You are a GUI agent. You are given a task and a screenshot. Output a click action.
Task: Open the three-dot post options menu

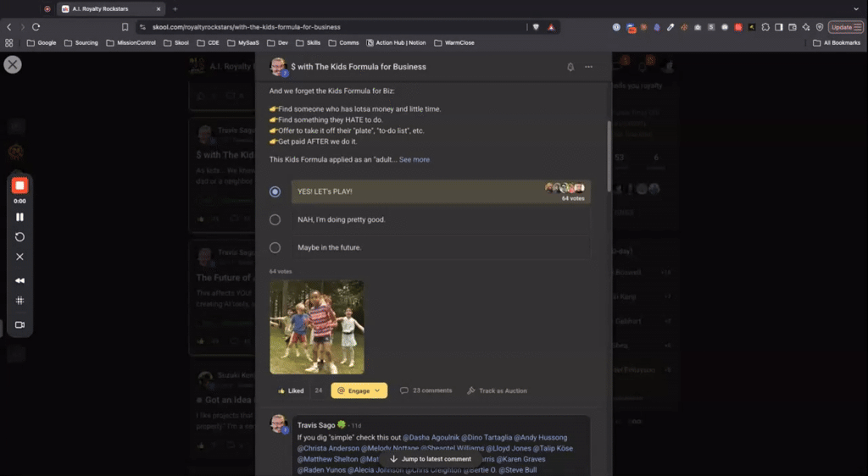(588, 67)
